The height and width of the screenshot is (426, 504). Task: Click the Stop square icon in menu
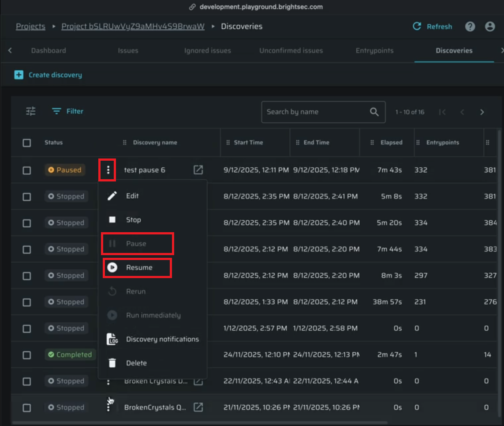pyautogui.click(x=112, y=219)
